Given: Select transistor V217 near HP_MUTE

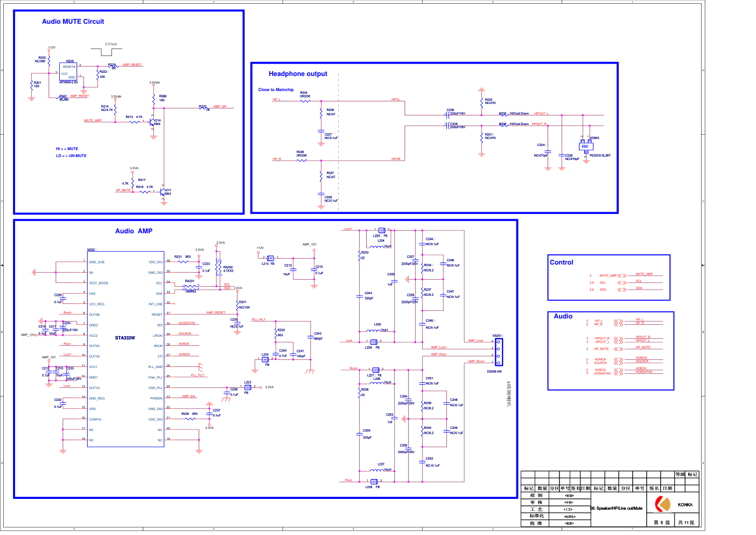Looking at the screenshot, I should 163,192.
